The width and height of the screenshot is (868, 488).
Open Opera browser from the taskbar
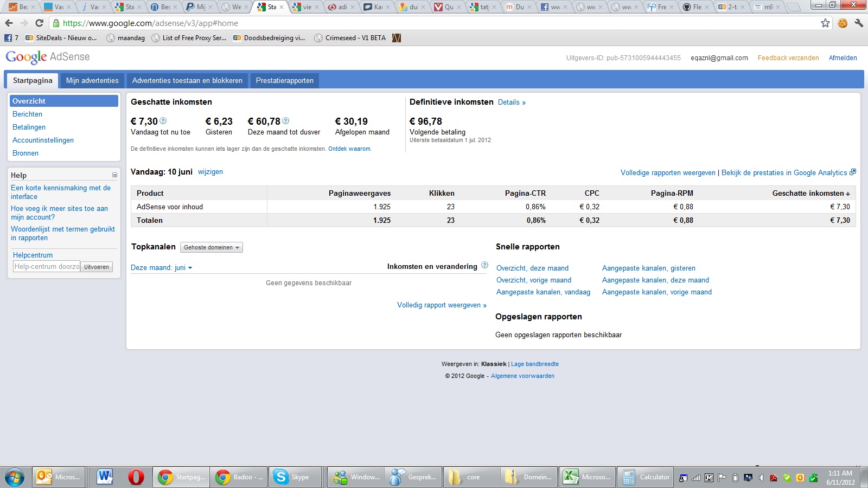tap(136, 477)
